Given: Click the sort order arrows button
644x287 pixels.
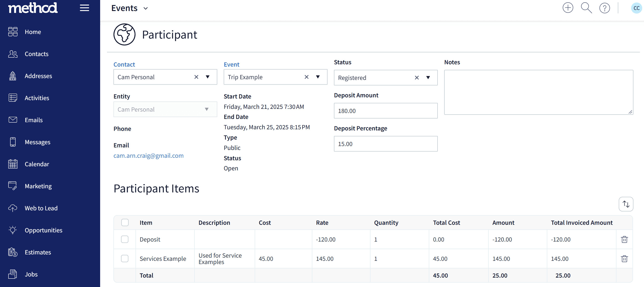Looking at the screenshot, I should [x=626, y=204].
